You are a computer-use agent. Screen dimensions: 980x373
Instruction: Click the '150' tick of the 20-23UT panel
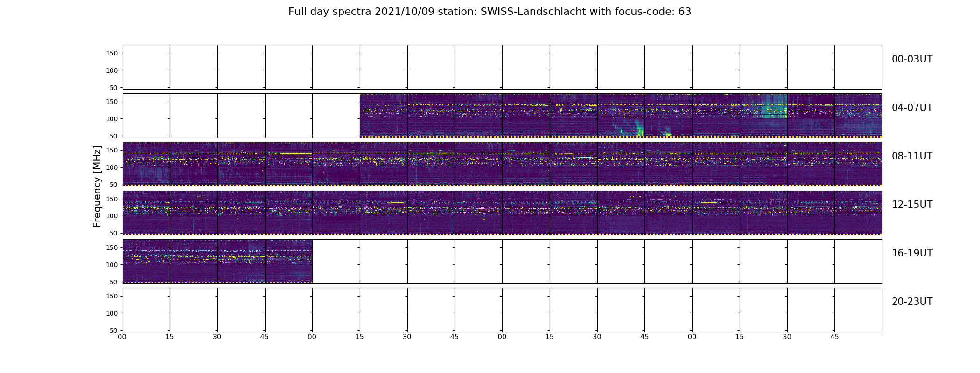point(112,296)
